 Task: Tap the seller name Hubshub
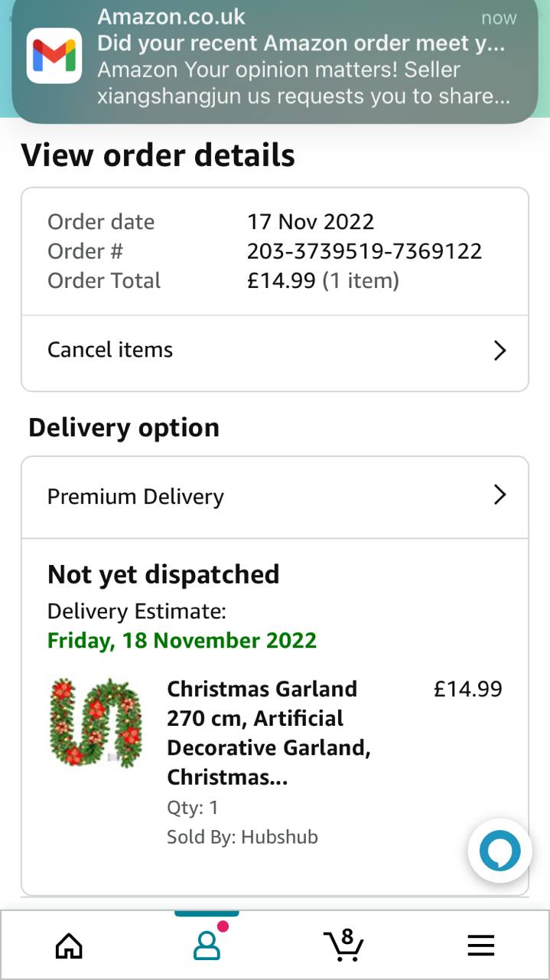(x=279, y=837)
